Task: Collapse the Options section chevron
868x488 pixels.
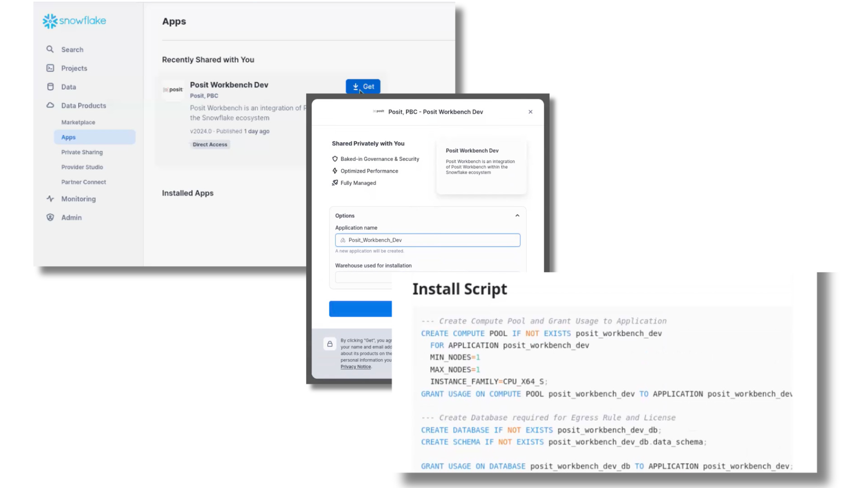Action: click(518, 216)
